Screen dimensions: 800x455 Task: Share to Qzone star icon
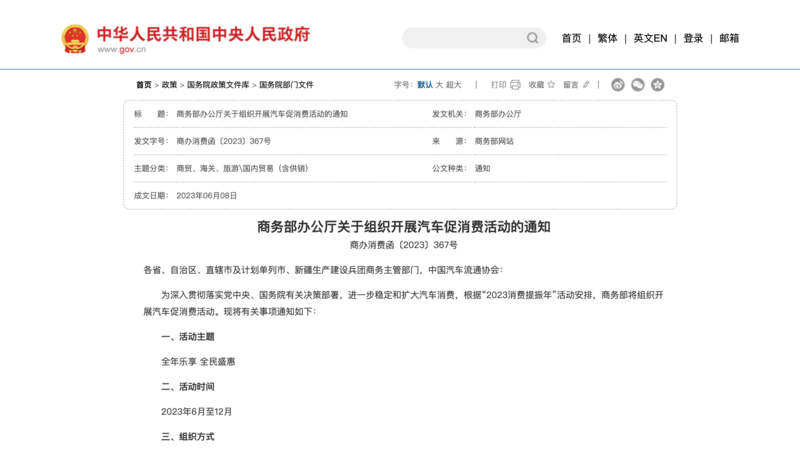tap(657, 85)
